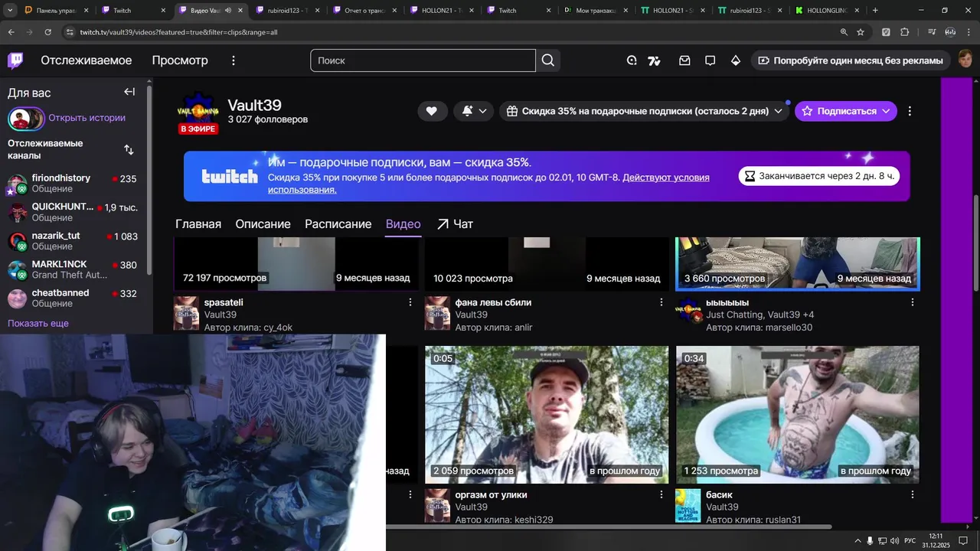980x551 pixels.
Task: Open options for фана левы сбили clip
Action: [661, 302]
